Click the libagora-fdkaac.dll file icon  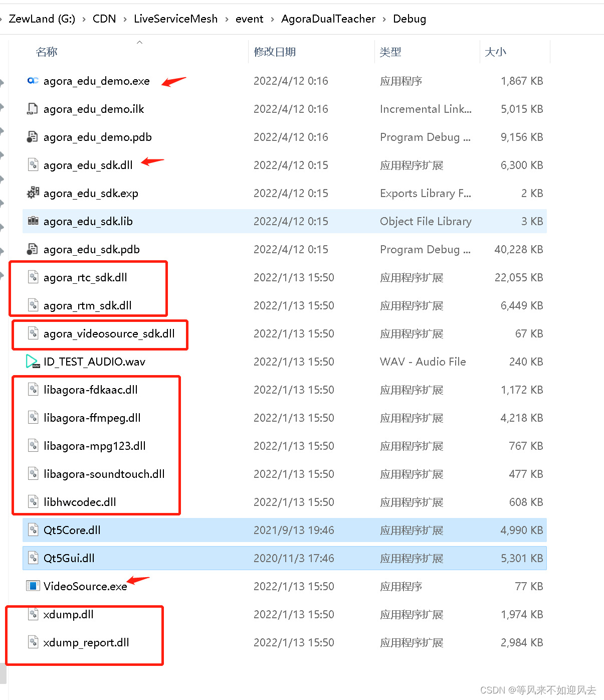click(33, 390)
